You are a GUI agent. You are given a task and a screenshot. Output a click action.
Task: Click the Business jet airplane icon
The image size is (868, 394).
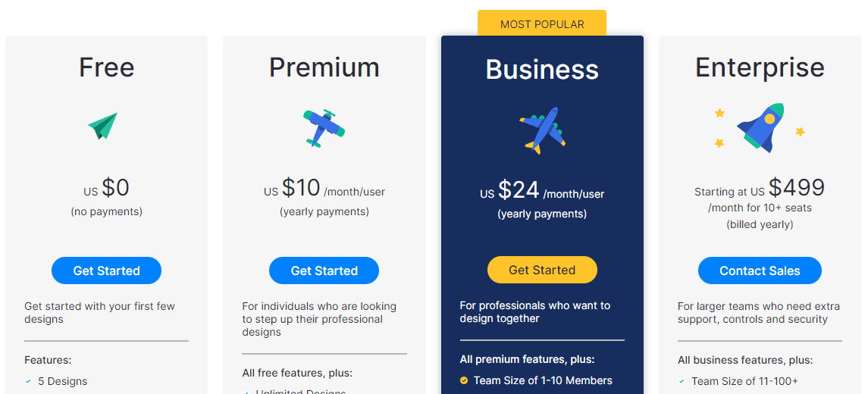point(543,130)
